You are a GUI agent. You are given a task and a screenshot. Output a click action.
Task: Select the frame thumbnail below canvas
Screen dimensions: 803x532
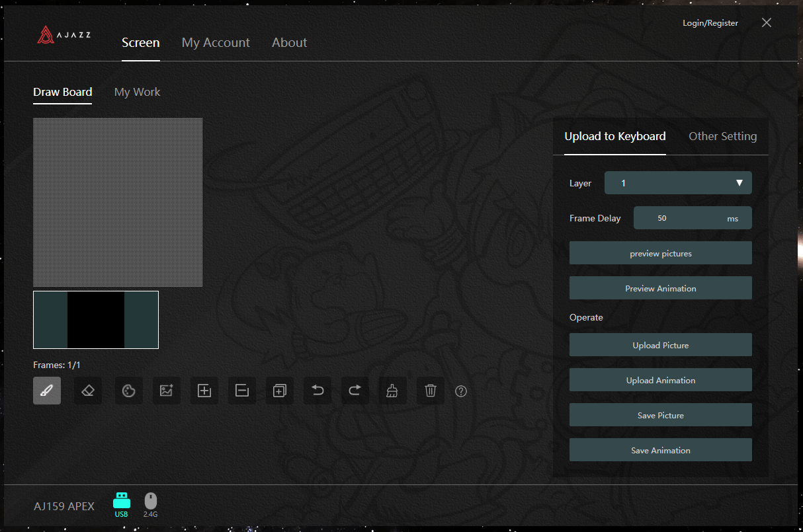point(96,320)
